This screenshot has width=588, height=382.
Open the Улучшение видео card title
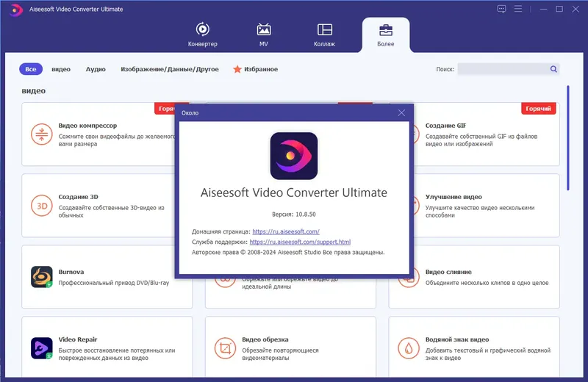click(x=453, y=197)
